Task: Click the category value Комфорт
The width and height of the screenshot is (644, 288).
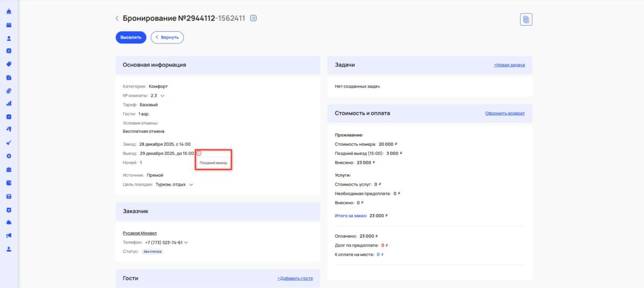Action: pos(158,86)
